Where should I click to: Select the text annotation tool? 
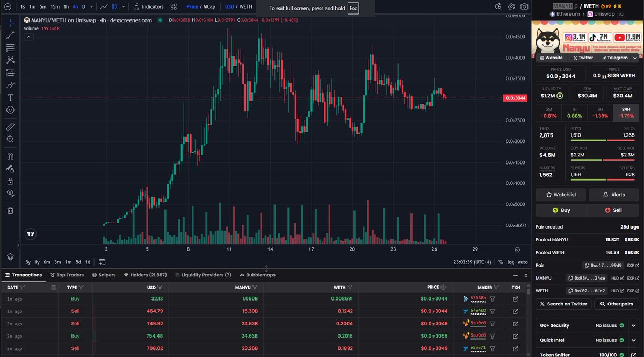(x=10, y=97)
